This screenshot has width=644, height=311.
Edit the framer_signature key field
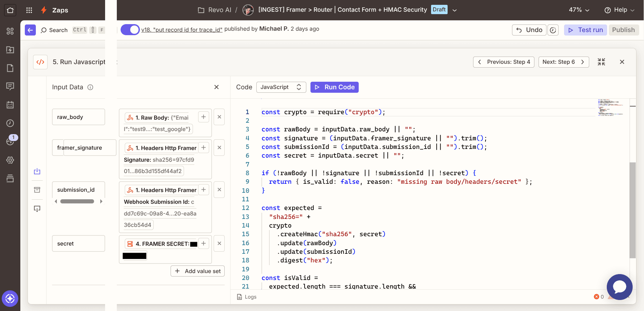coord(84,148)
